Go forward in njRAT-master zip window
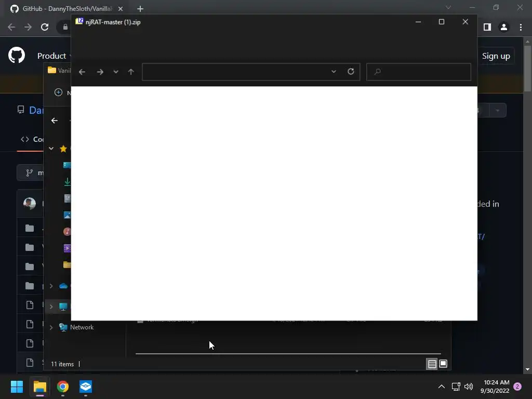Viewport: 532px width, 399px height. pyautogui.click(x=100, y=72)
